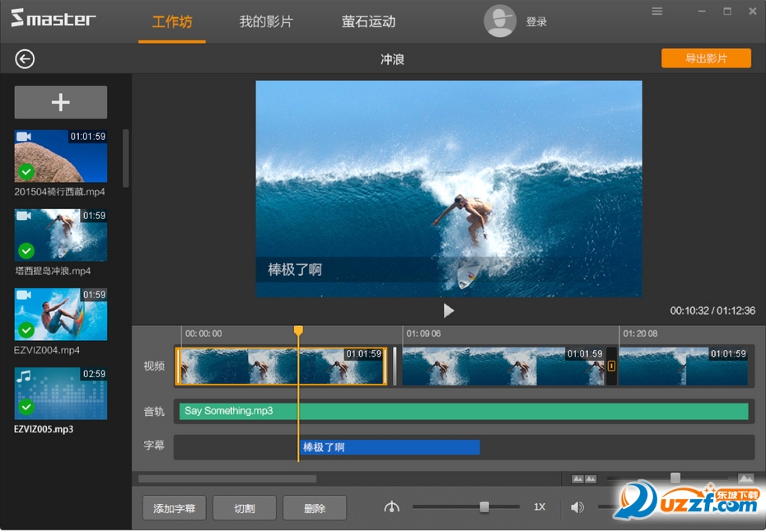This screenshot has width=766, height=532.
Task: Mute audio with the speaker icon
Action: click(577, 507)
